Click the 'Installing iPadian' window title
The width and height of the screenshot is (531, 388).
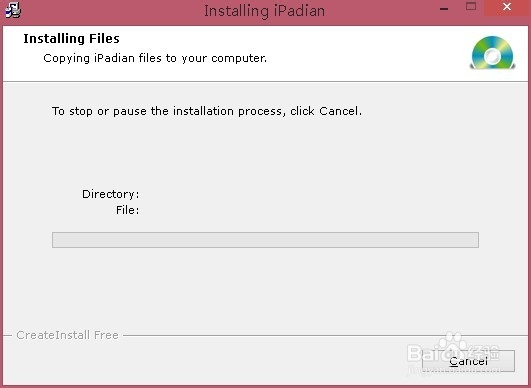[x=264, y=11]
